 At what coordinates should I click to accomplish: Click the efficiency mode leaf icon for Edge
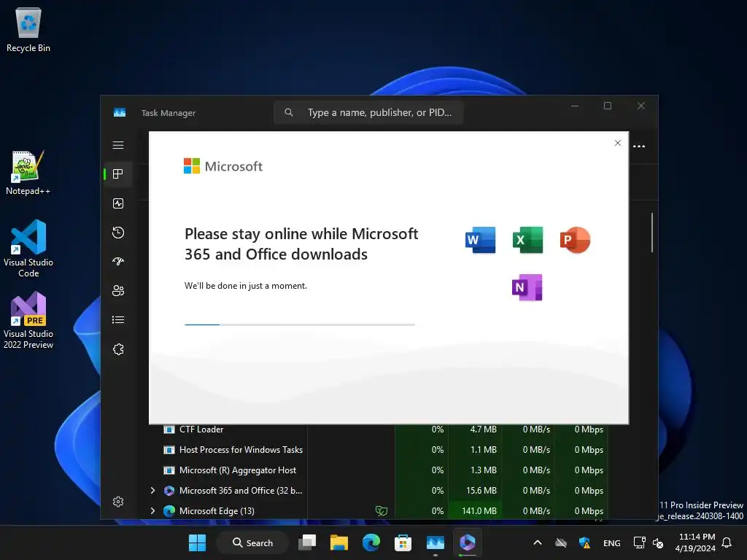(x=381, y=511)
